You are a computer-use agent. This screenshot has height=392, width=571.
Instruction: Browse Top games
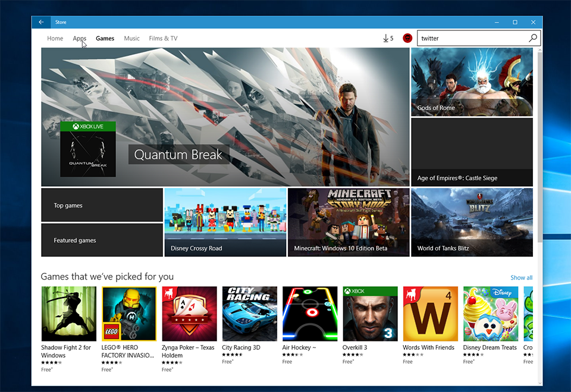(101, 205)
